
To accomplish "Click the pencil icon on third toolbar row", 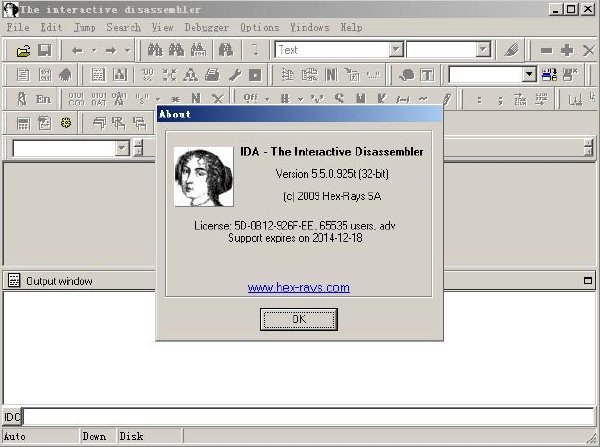I will [x=447, y=99].
